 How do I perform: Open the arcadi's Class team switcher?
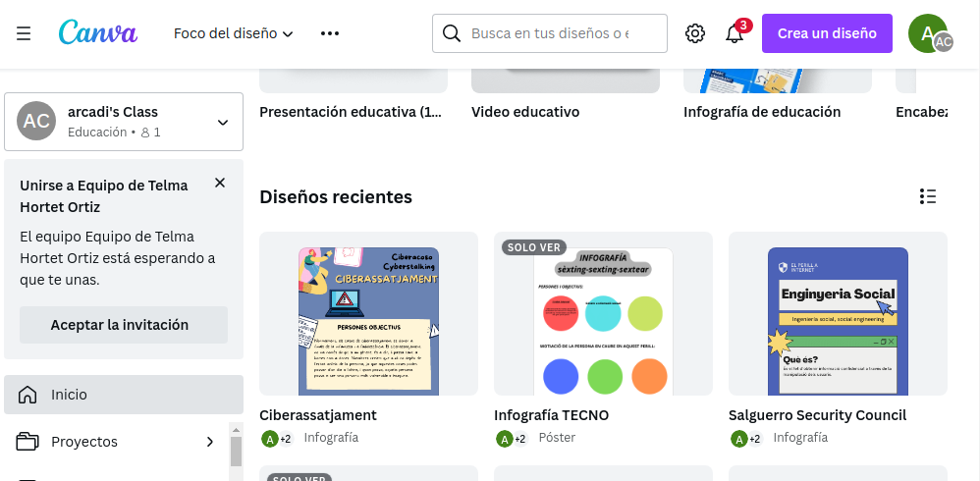(x=124, y=122)
